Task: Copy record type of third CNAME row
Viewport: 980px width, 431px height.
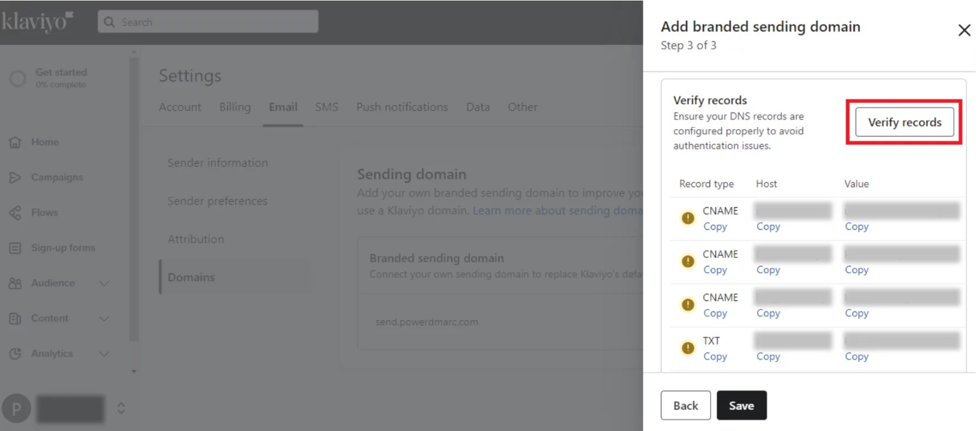Action: pyautogui.click(x=715, y=313)
